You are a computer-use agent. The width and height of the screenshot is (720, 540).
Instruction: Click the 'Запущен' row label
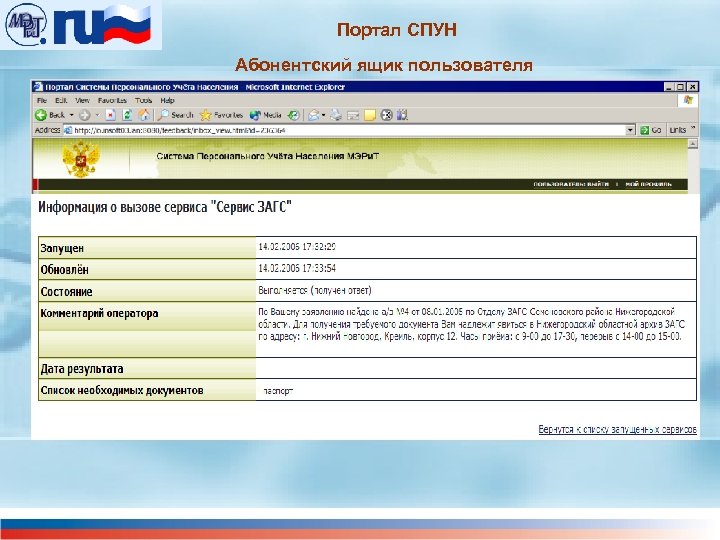(x=62, y=248)
